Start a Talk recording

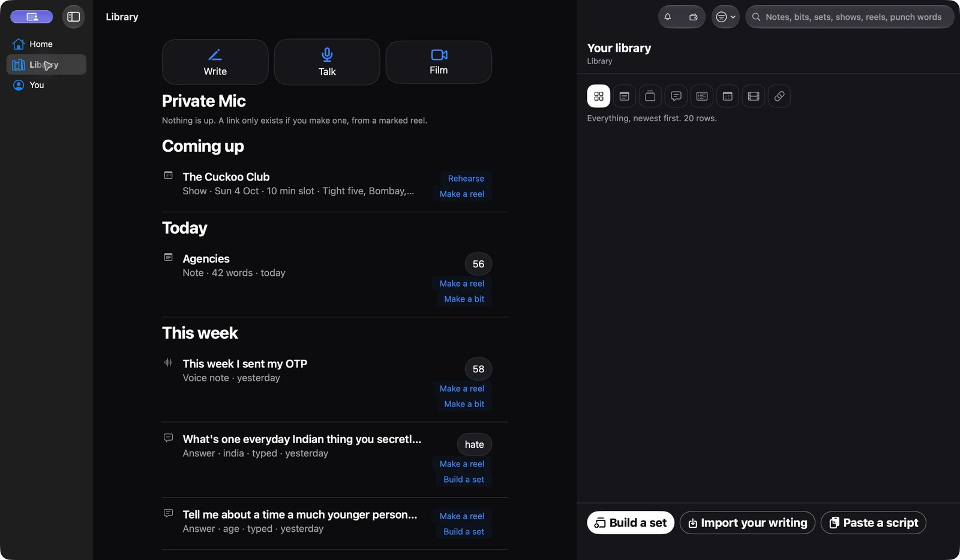(327, 62)
